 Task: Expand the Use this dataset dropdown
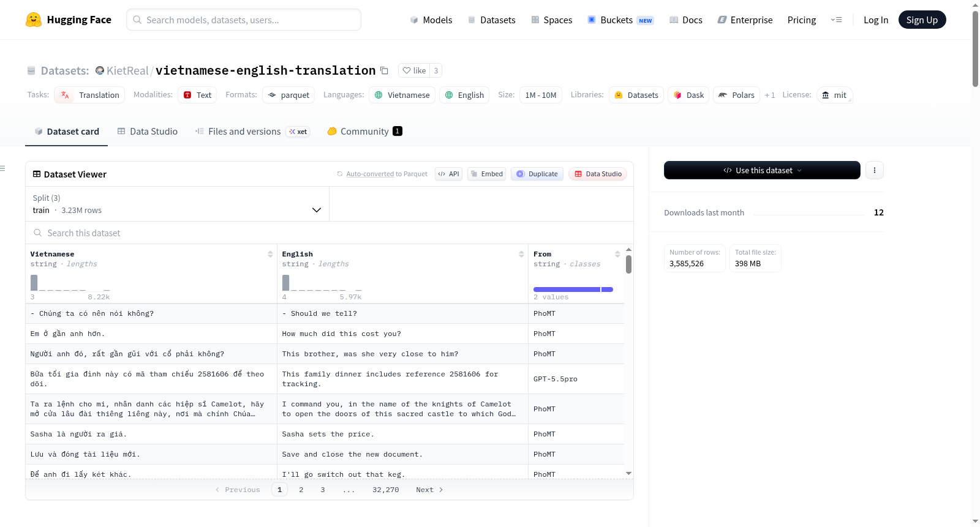[762, 170]
